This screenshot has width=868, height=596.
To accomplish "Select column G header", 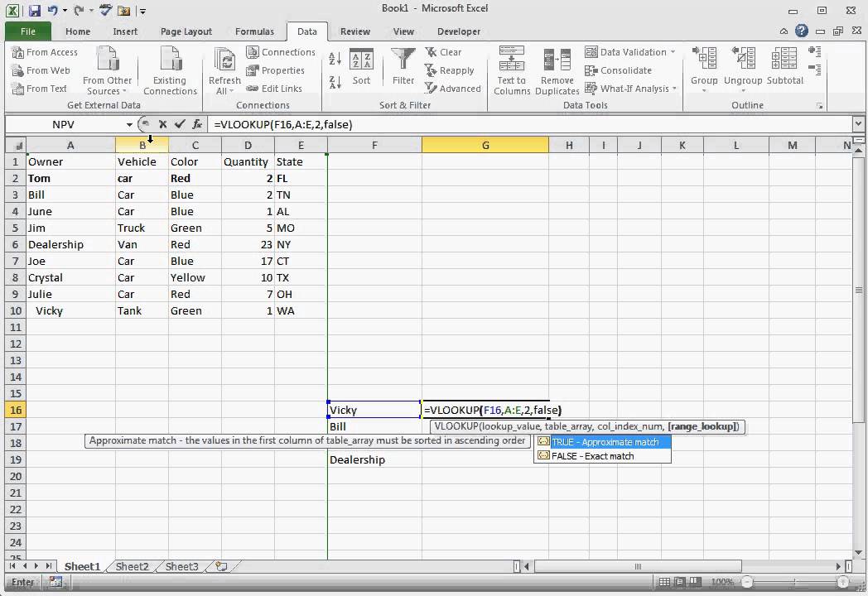I will pos(485,145).
